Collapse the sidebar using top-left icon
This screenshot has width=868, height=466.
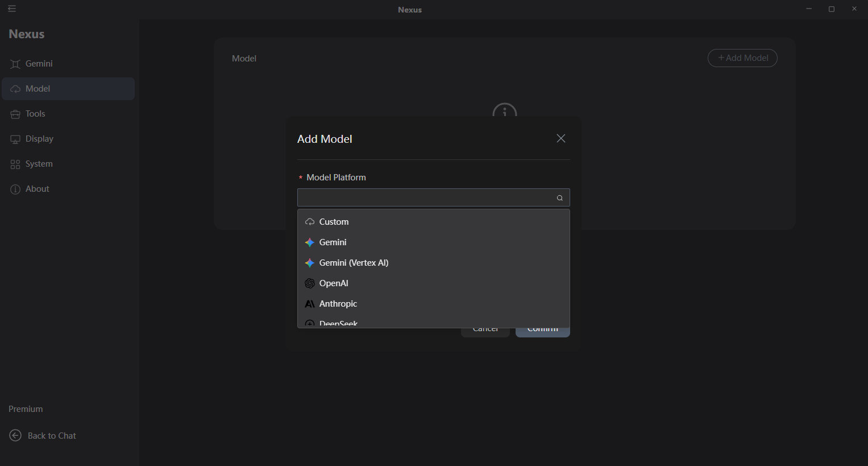11,9
